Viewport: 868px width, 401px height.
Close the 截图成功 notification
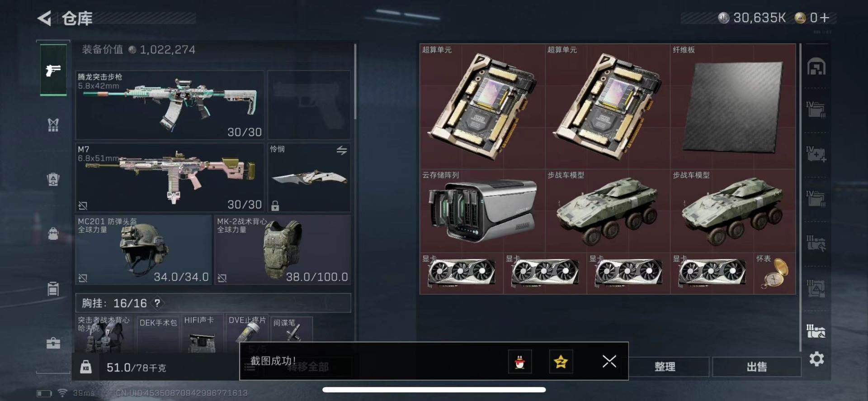click(x=609, y=361)
